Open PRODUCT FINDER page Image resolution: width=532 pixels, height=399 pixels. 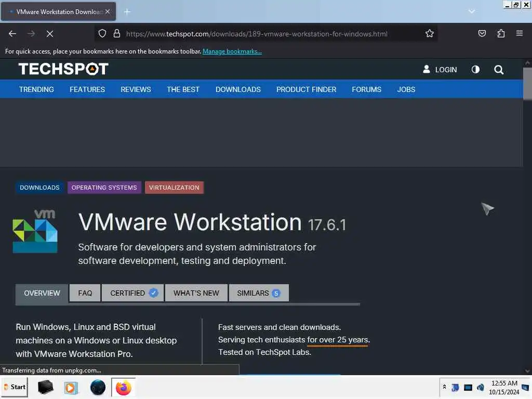coord(306,89)
